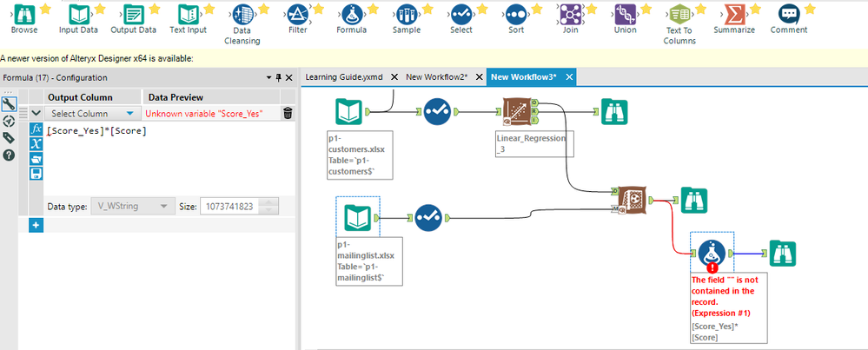Screen dimensions: 868x350
Task: Toggle favorite star on Join tool
Action: pos(591,8)
